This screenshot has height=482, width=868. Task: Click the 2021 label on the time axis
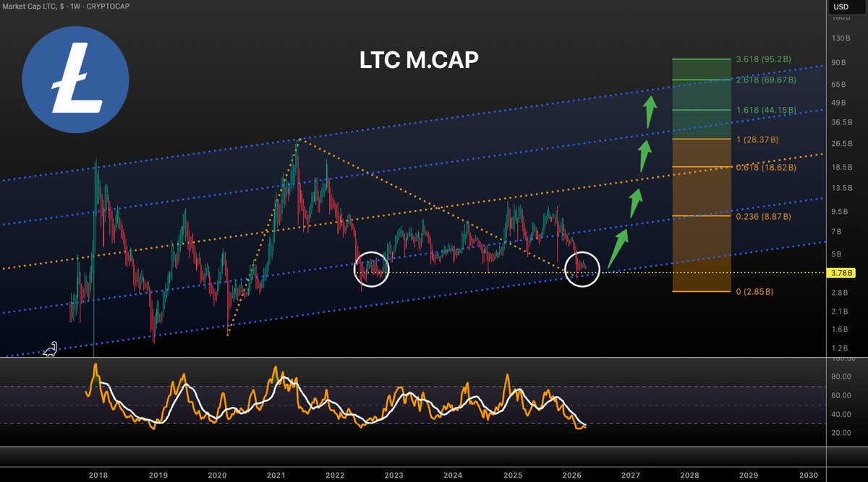276,475
